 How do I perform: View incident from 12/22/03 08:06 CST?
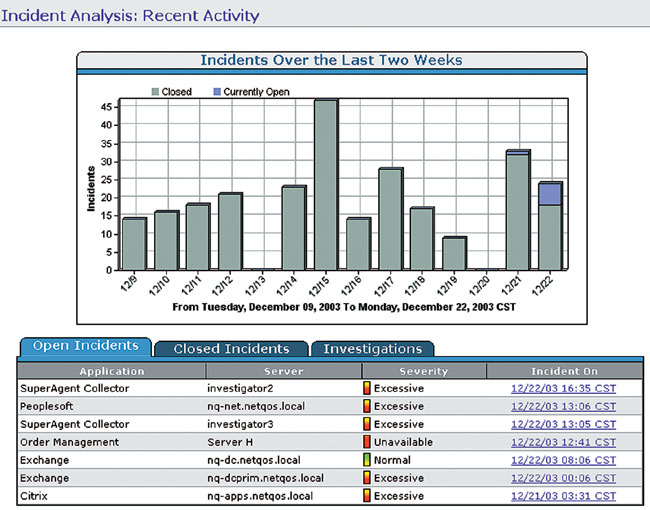pos(563,460)
